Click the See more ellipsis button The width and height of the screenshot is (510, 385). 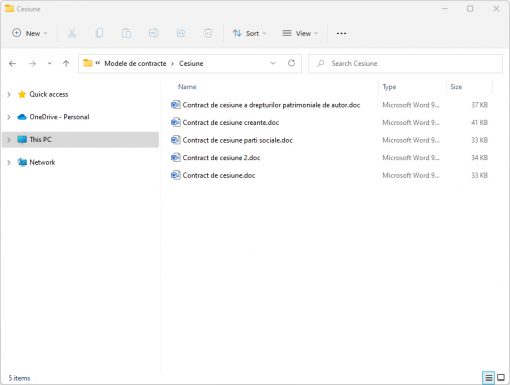(x=341, y=33)
